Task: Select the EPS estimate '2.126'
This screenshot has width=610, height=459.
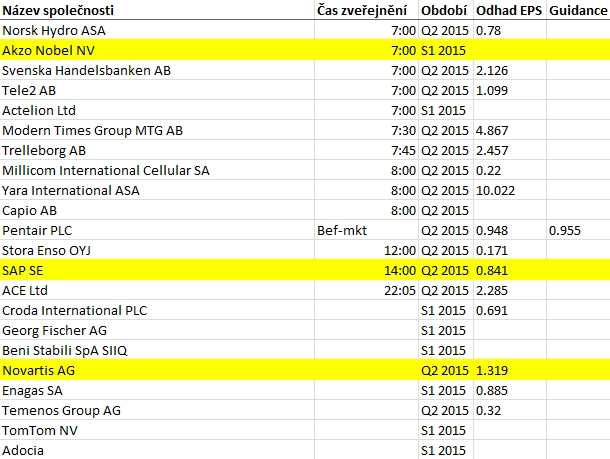Action: tap(510, 70)
